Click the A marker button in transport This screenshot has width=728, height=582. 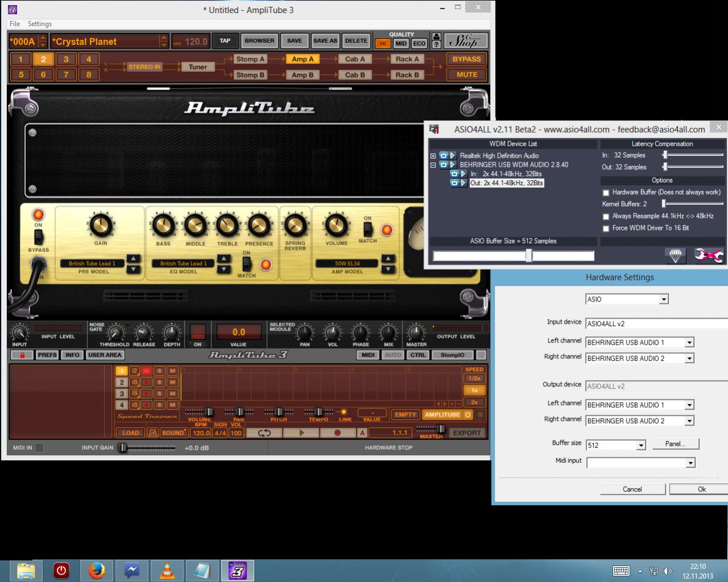[x=362, y=433]
